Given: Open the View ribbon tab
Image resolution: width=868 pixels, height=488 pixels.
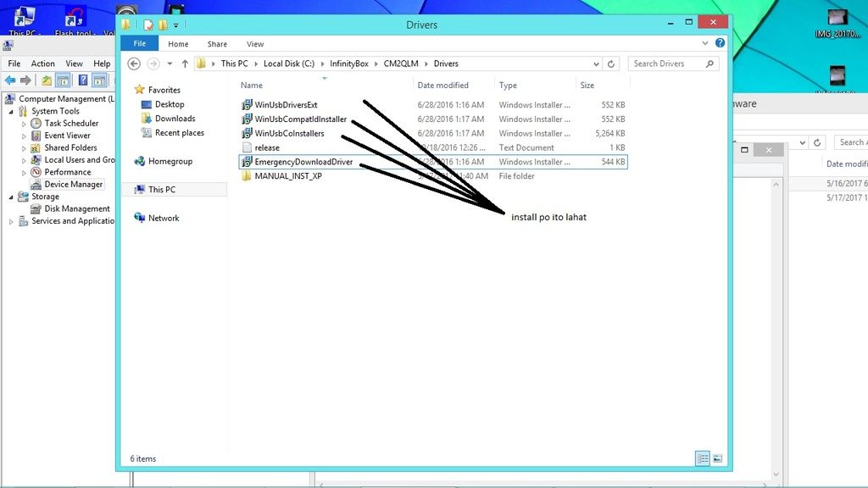Looking at the screenshot, I should [255, 44].
